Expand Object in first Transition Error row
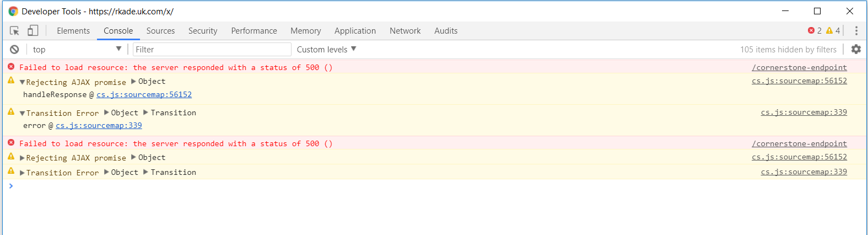 pyautogui.click(x=106, y=113)
